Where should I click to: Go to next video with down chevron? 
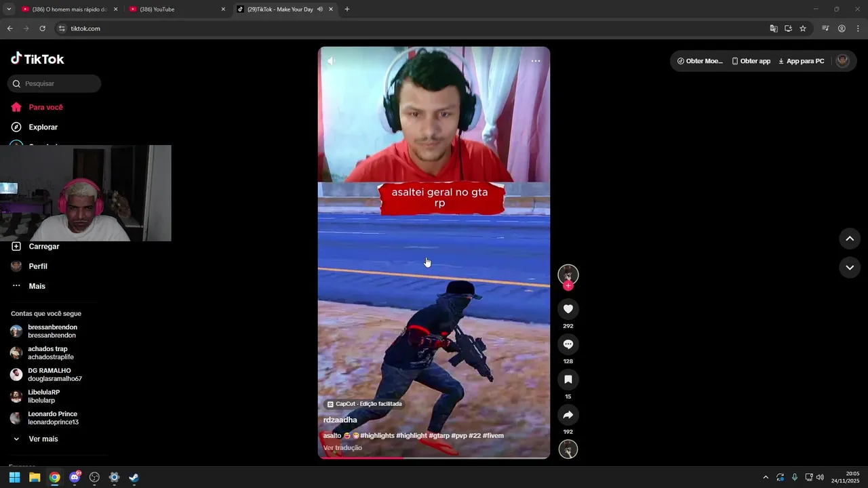click(x=850, y=268)
